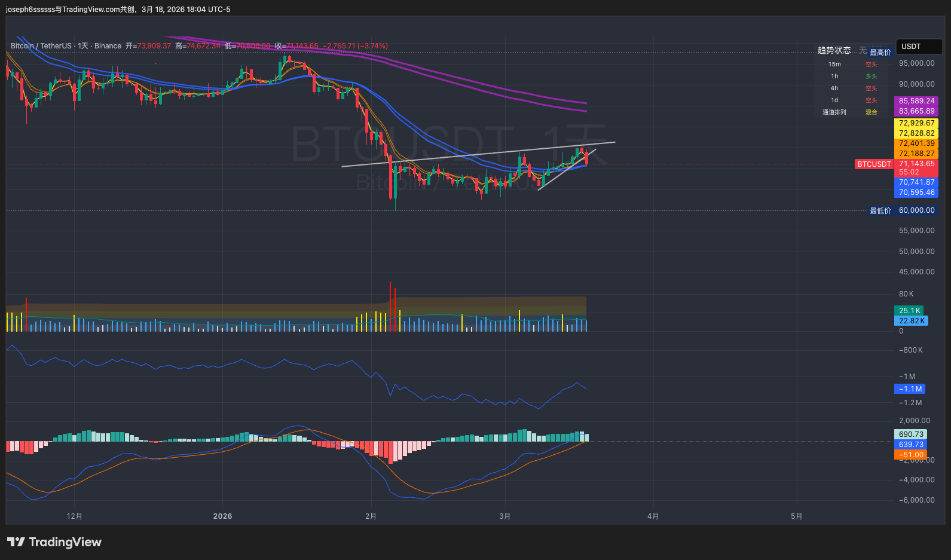Click the 1d row in trend table
The height and width of the screenshot is (560, 951).
(834, 100)
